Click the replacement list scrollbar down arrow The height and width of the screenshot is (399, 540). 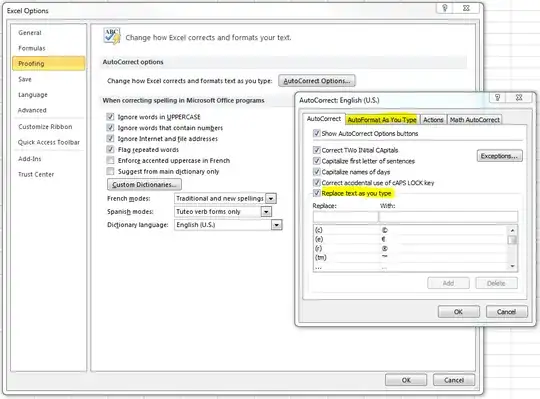click(x=512, y=266)
